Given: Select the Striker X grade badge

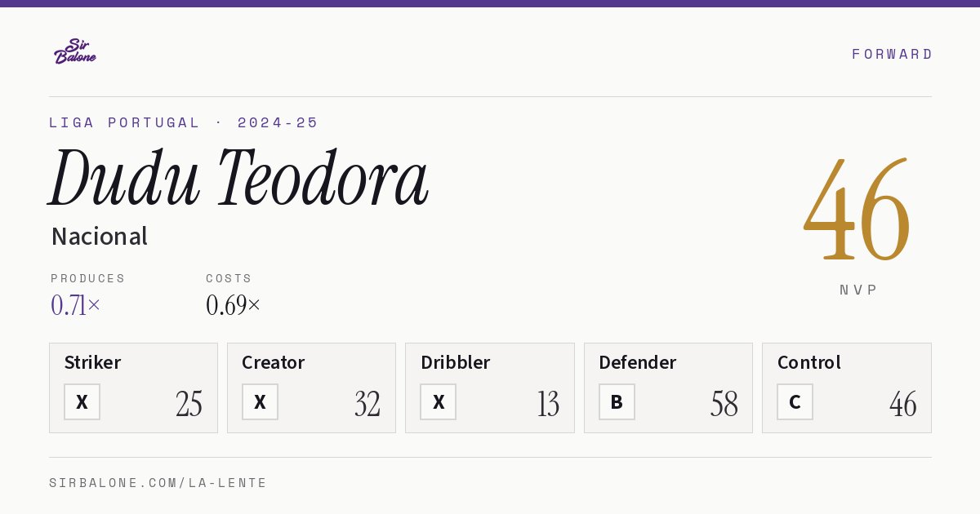Looking at the screenshot, I should tap(82, 401).
